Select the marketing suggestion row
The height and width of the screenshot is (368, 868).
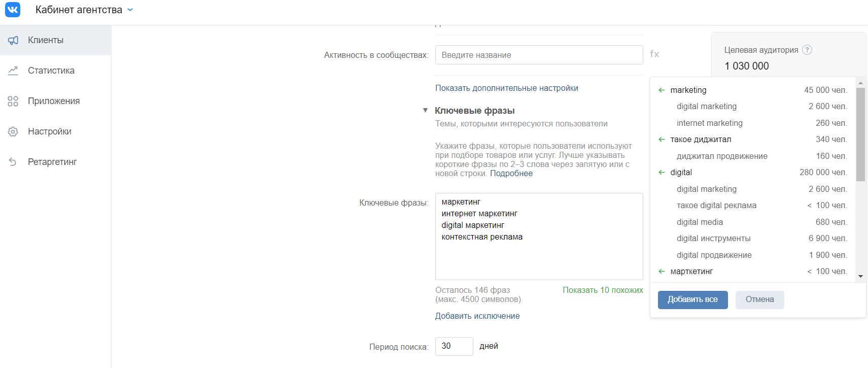[x=753, y=90]
